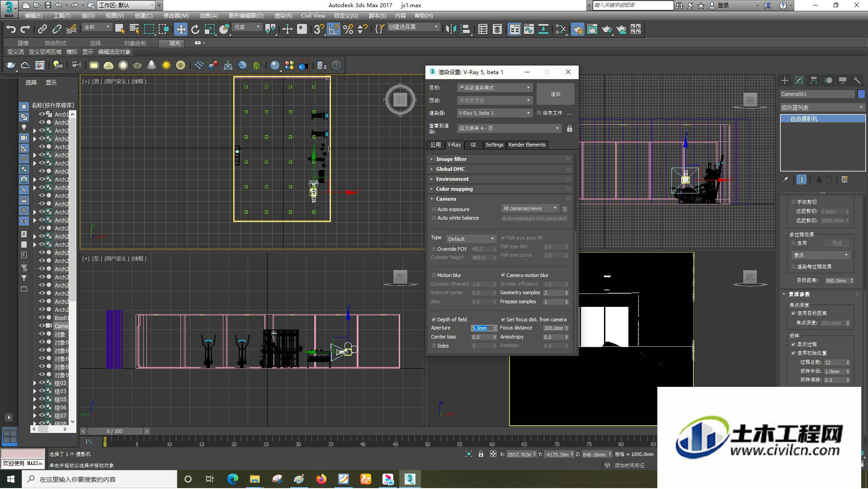The image size is (868, 489).
Task: Open the Display panel icon
Action: [843, 80]
